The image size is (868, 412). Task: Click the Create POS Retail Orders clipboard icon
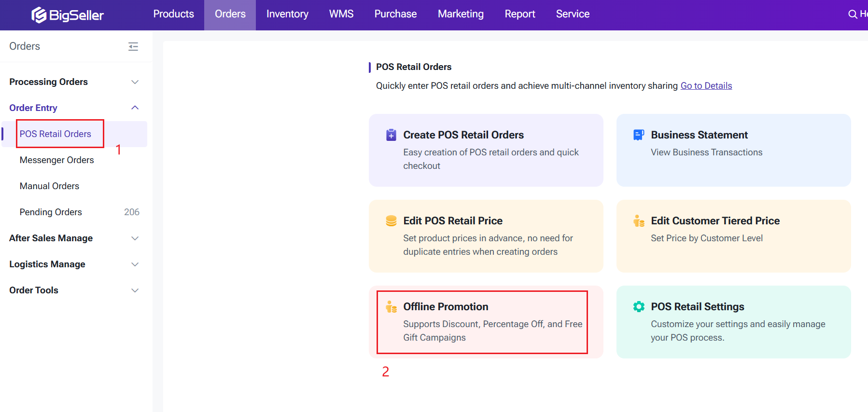(391, 135)
